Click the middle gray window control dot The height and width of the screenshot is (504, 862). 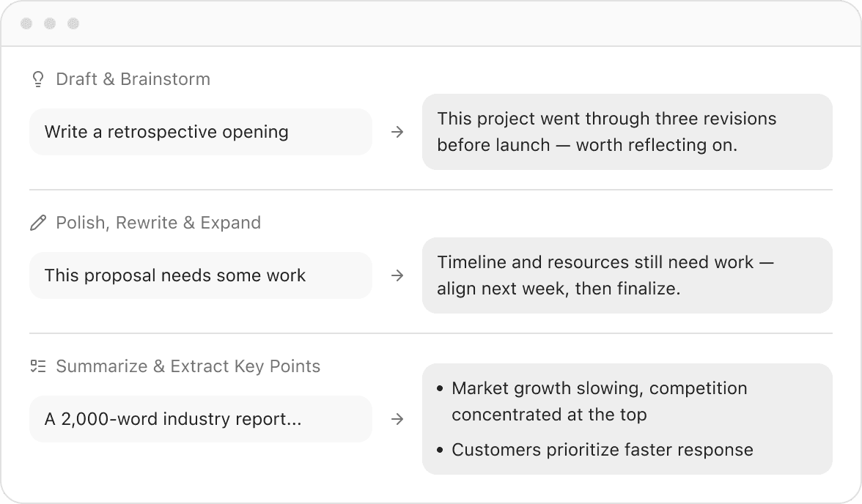(x=50, y=23)
